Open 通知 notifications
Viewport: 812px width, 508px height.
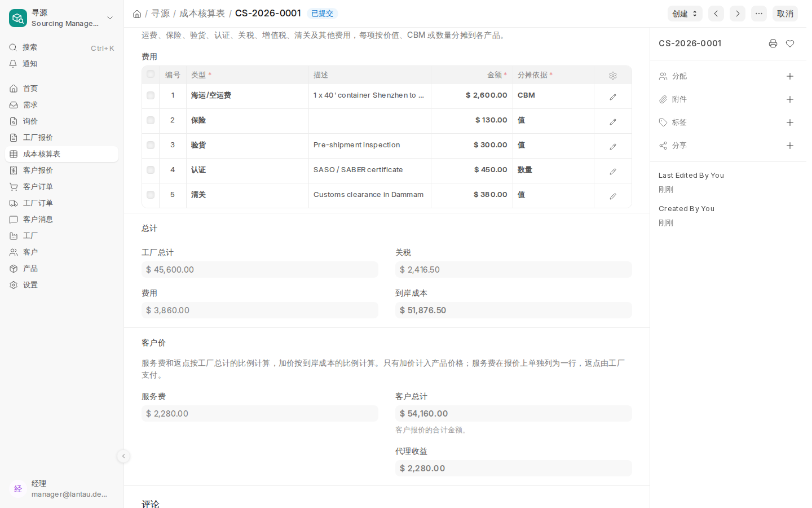point(62,64)
